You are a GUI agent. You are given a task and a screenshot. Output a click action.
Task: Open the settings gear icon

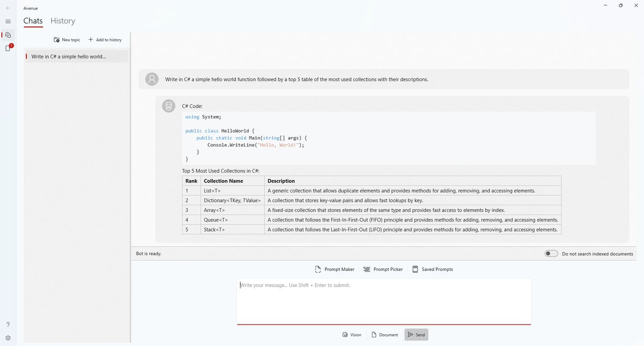click(8, 338)
